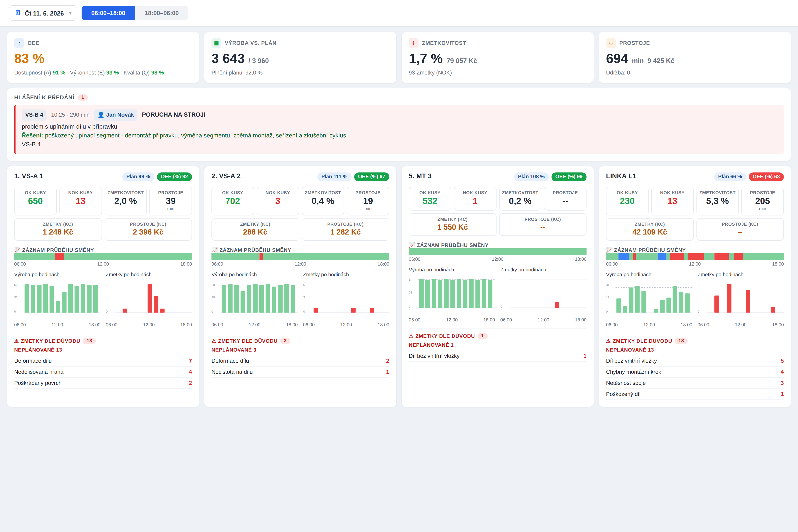Click the Nečistota na dílu scrap reason row
Screen dimensions: 798x532
[300, 372]
